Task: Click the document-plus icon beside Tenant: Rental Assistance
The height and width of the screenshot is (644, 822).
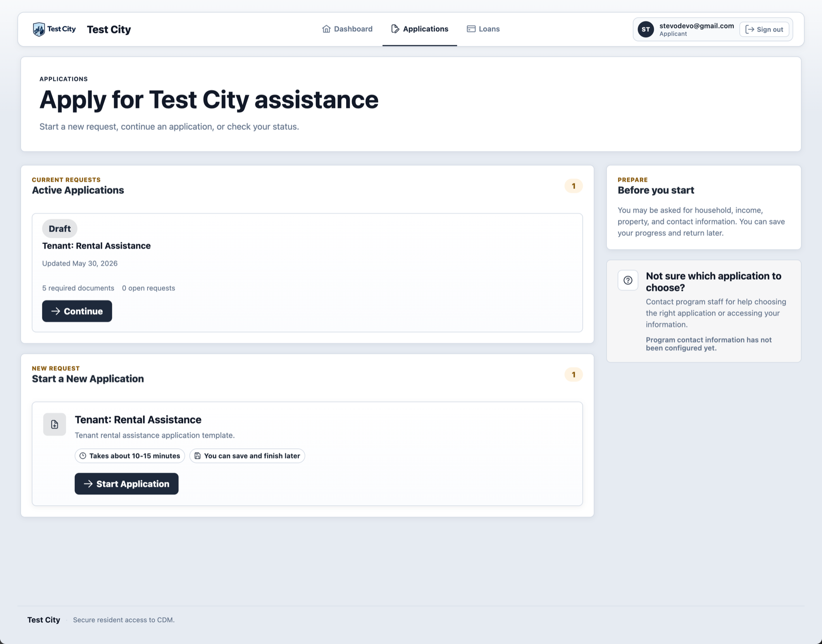Action: tap(54, 424)
